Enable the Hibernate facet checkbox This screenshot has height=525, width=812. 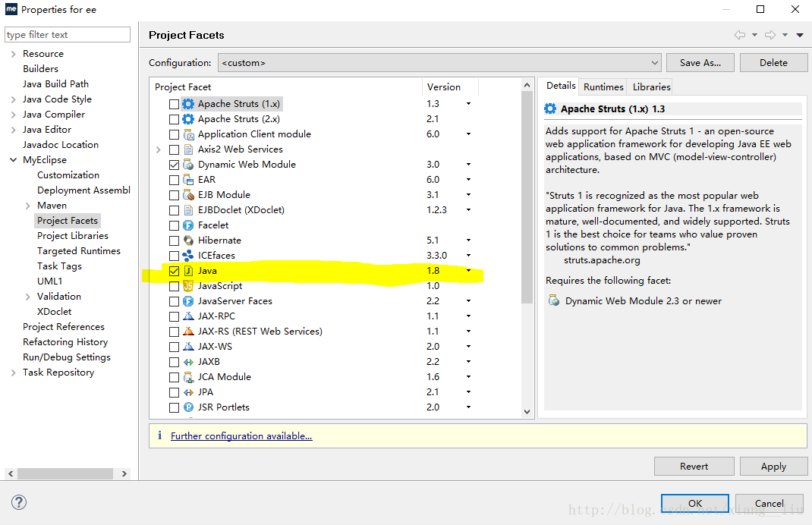point(174,240)
